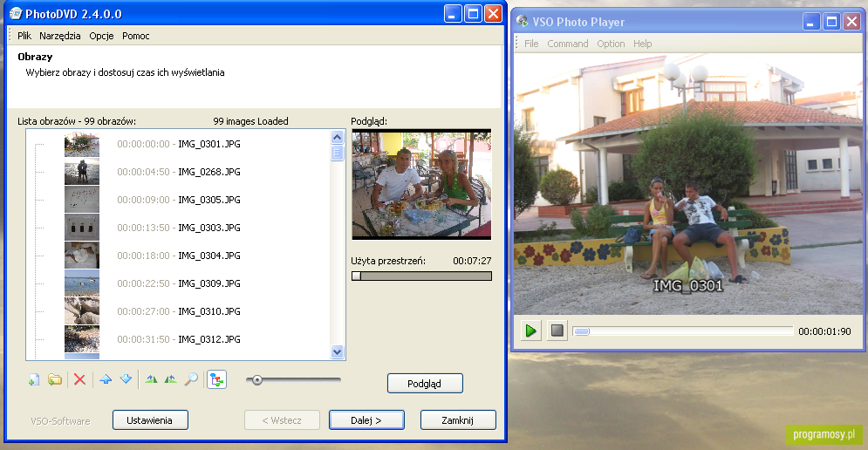Select IMG_0303.JPG in the image list
The height and width of the screenshot is (450, 868).
point(209,228)
